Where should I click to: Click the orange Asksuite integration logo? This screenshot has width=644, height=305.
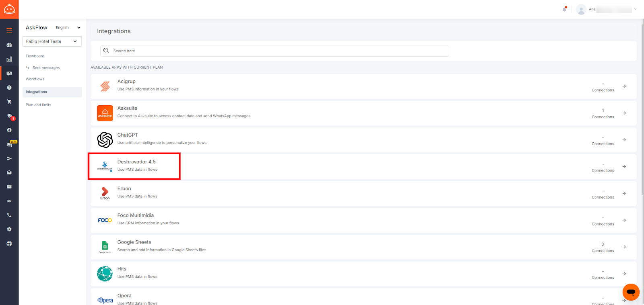(105, 113)
